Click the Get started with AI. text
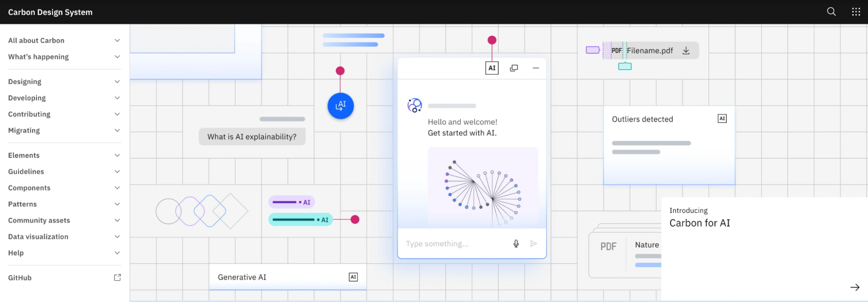868x302 pixels. [x=462, y=133]
